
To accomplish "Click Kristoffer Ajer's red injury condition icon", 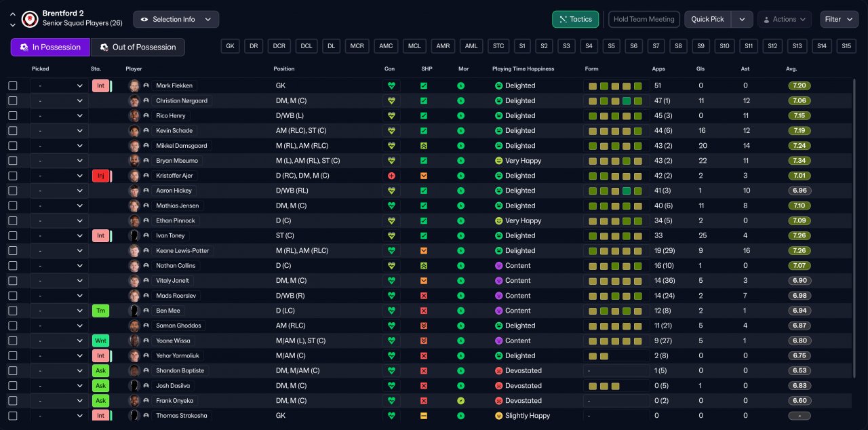I will pos(391,176).
